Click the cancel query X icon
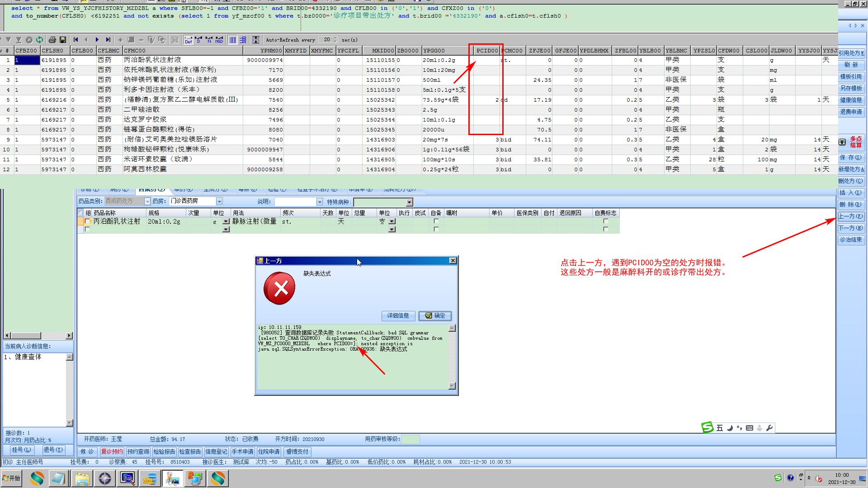Screen dimensions: 868x488 [29, 40]
